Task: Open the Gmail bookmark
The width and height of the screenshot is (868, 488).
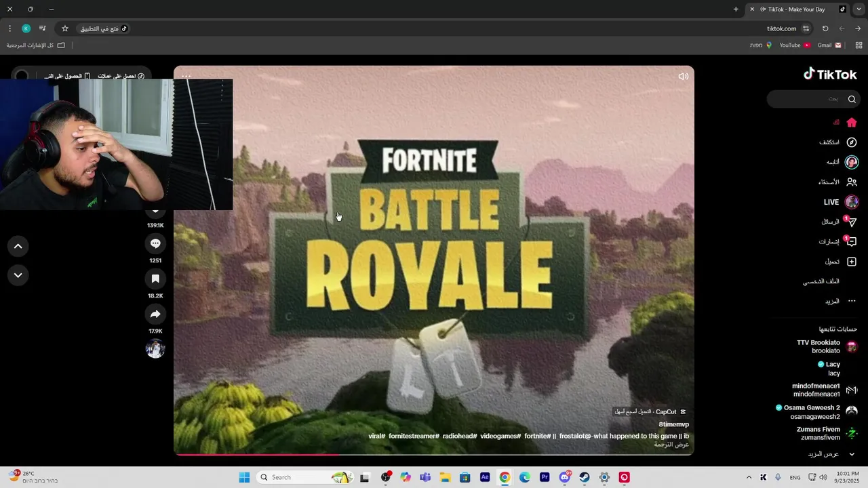Action: point(829,45)
